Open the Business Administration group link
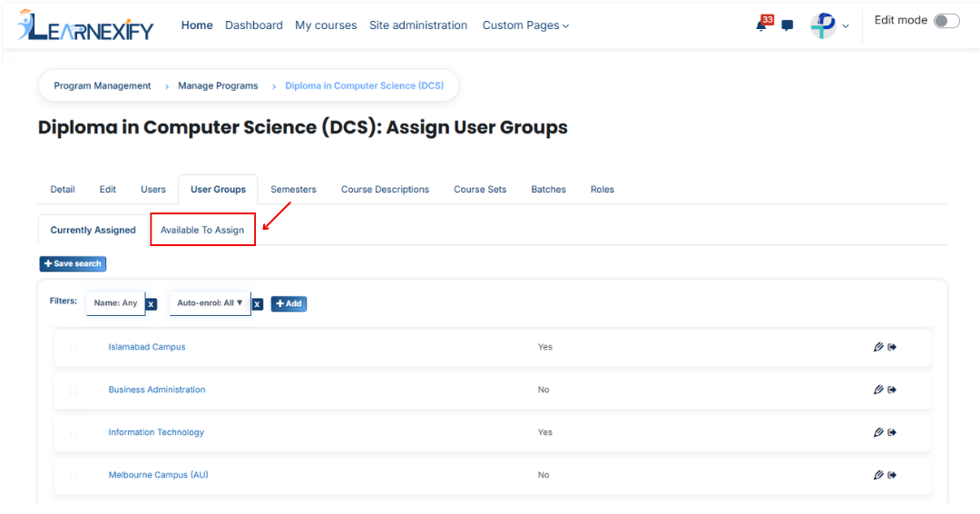The image size is (980, 514). pos(157,390)
